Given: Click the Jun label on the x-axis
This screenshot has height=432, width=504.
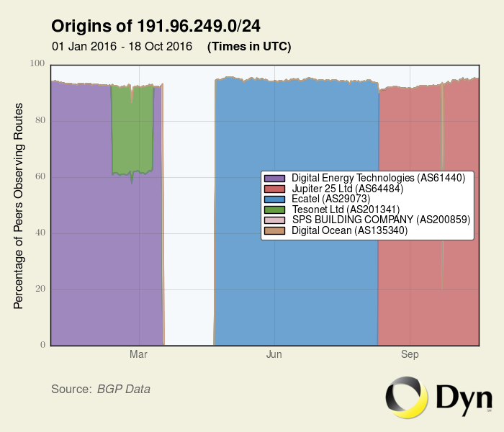Looking at the screenshot, I should 274,355.
